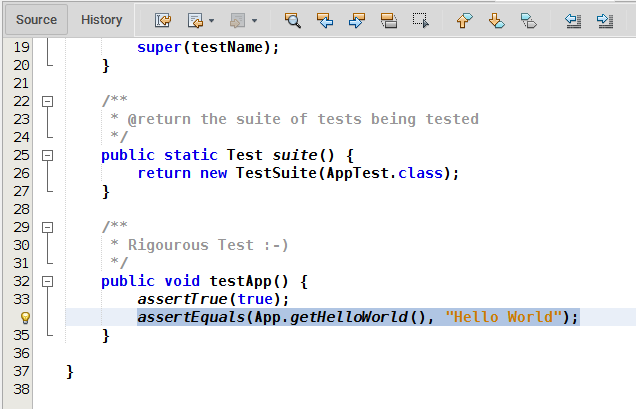636x409 pixels.
Task: Click the "Hello World" string literal
Action: (502, 317)
